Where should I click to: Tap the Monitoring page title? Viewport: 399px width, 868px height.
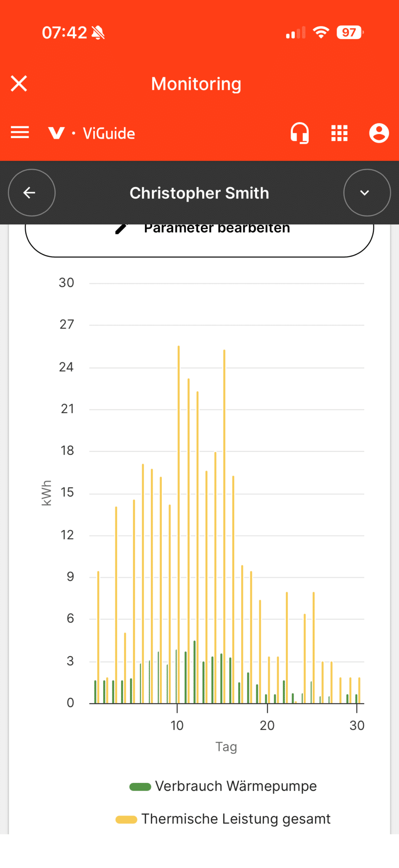pos(196,84)
